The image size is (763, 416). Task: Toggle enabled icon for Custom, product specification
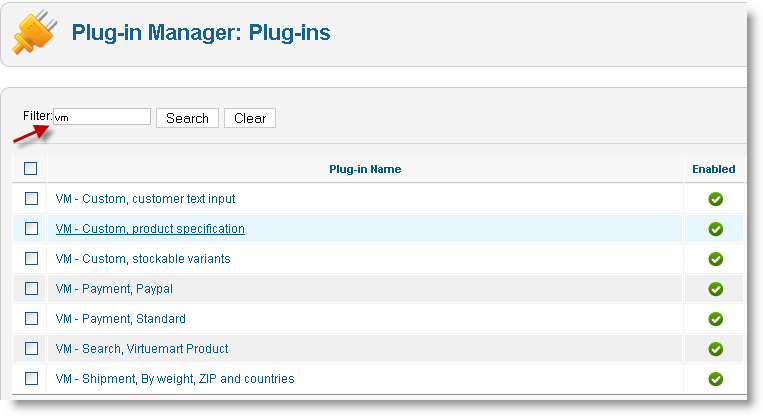pos(715,229)
